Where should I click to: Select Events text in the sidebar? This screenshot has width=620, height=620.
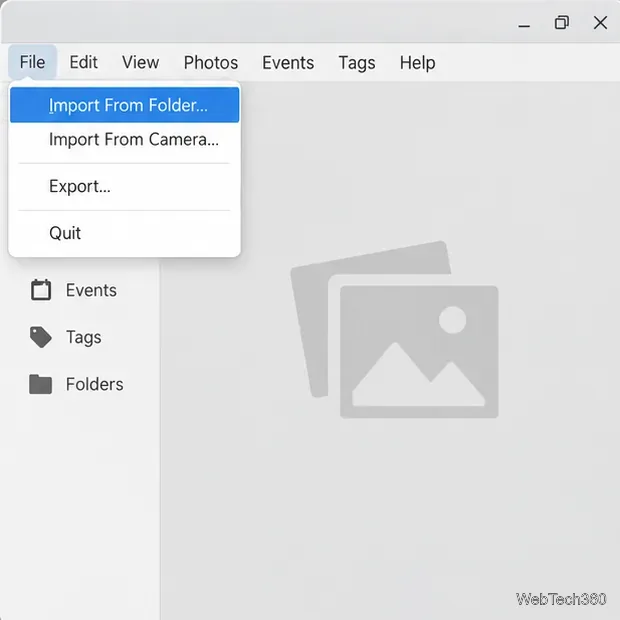tap(91, 290)
